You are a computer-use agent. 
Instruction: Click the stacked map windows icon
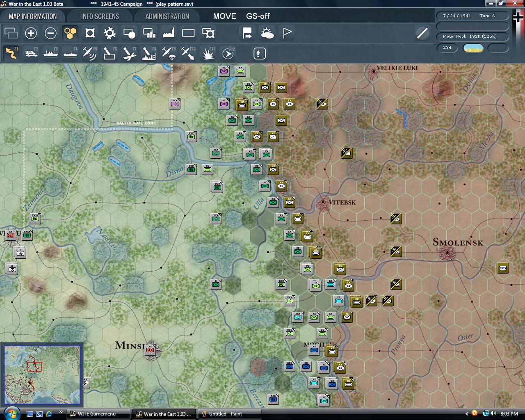tap(11, 33)
